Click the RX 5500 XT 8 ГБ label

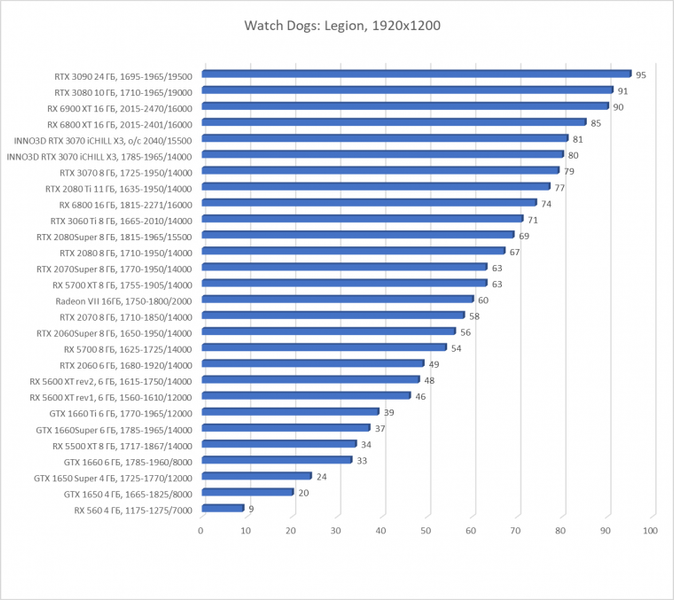[122, 446]
